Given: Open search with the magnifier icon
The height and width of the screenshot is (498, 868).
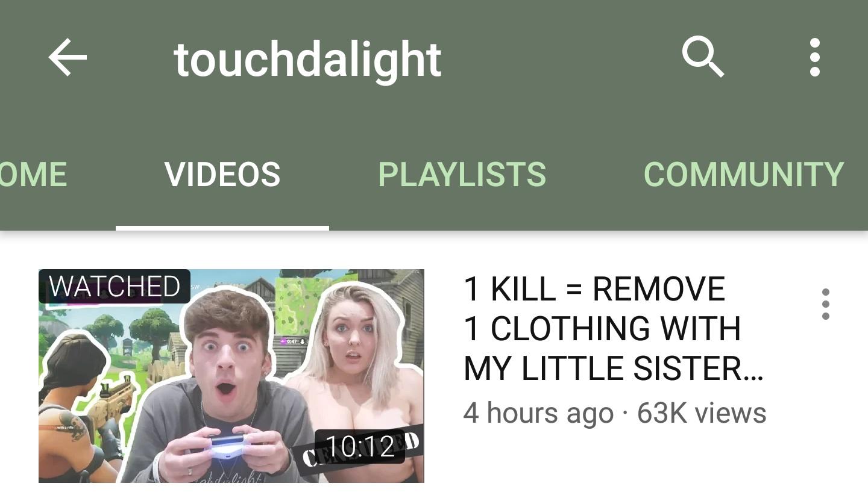Looking at the screenshot, I should click(x=703, y=57).
